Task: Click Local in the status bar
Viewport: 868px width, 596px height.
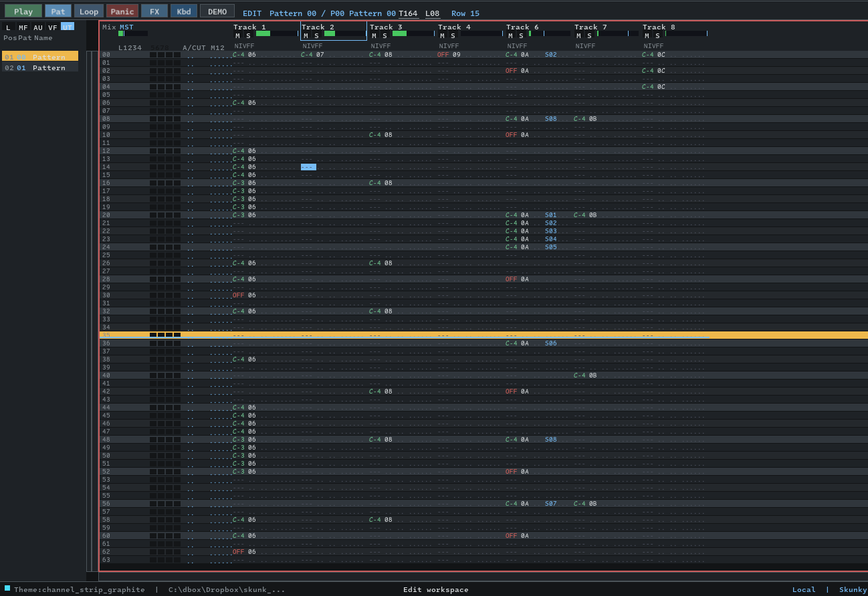Action: tap(804, 589)
